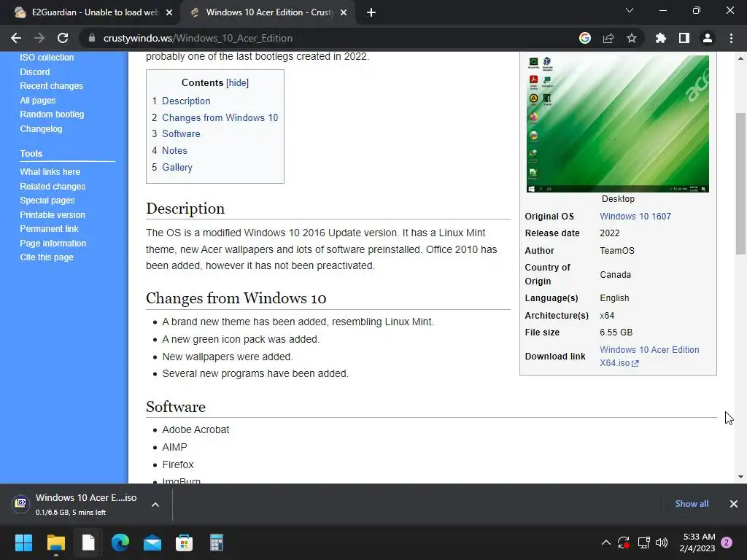Viewport: 747px width, 560px height.
Task: Toggle the browser side panel
Action: coord(684,38)
